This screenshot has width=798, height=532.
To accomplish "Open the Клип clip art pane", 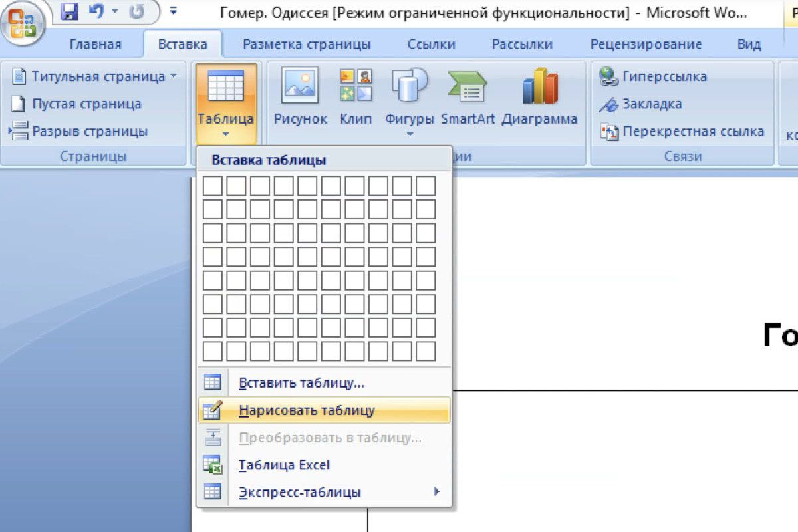I will click(x=356, y=98).
